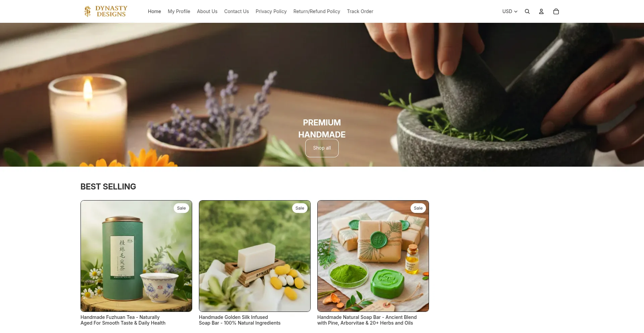
Task: Open Golden Silk Soap Bar image
Action: [x=255, y=256]
